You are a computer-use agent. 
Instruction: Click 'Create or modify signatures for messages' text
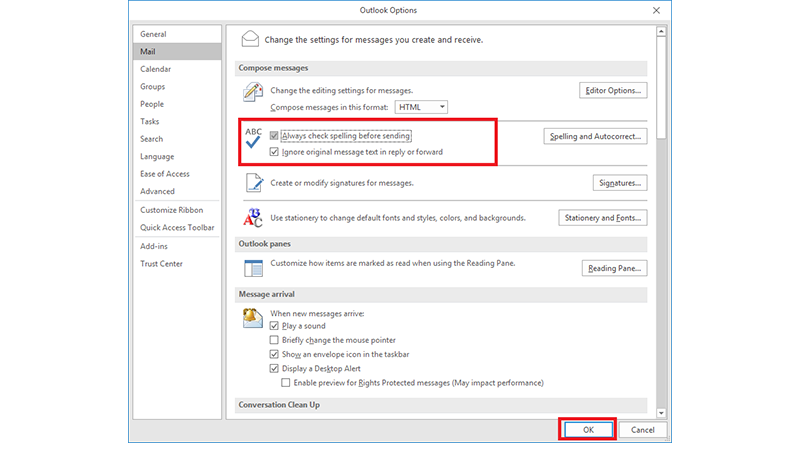click(x=342, y=183)
